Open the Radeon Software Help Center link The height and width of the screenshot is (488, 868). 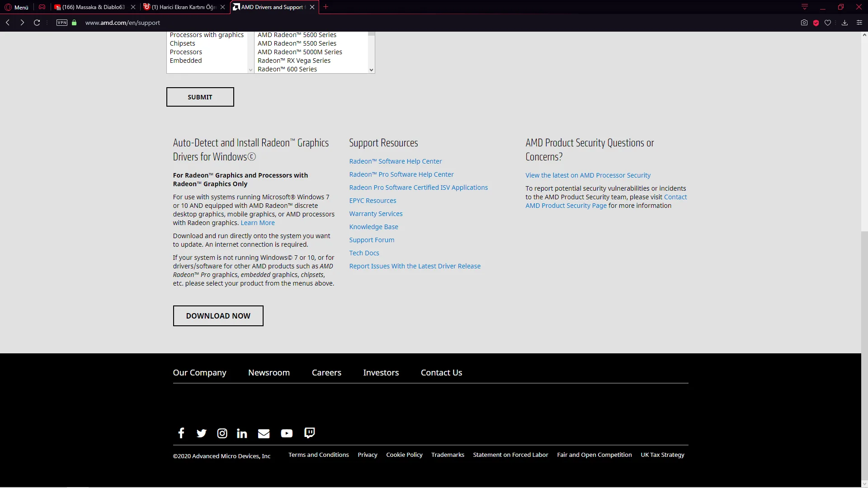pos(395,161)
